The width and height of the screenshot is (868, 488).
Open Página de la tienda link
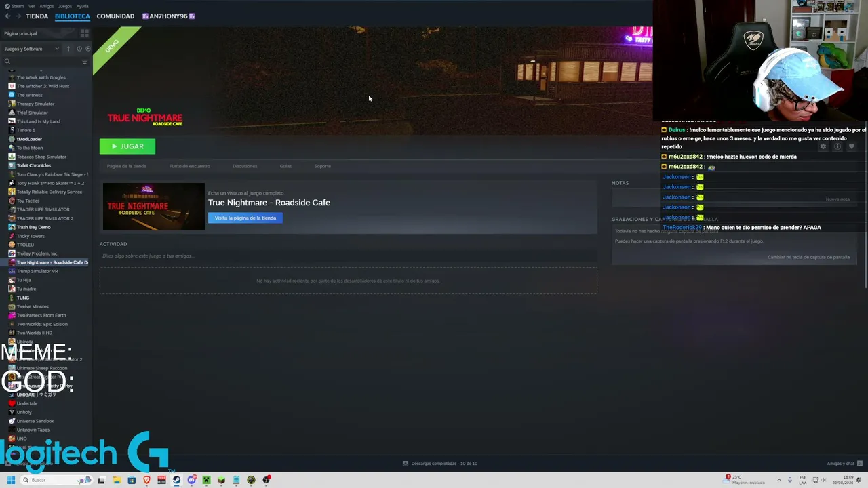pyautogui.click(x=127, y=166)
